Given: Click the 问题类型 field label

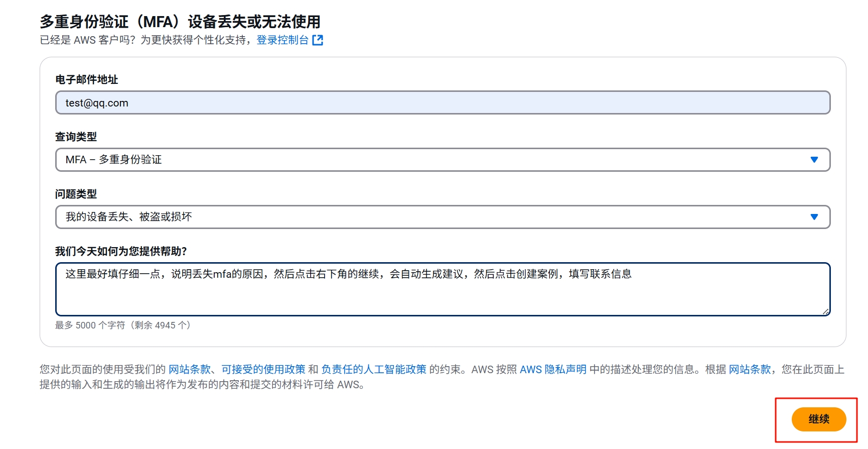Looking at the screenshot, I should coord(76,194).
